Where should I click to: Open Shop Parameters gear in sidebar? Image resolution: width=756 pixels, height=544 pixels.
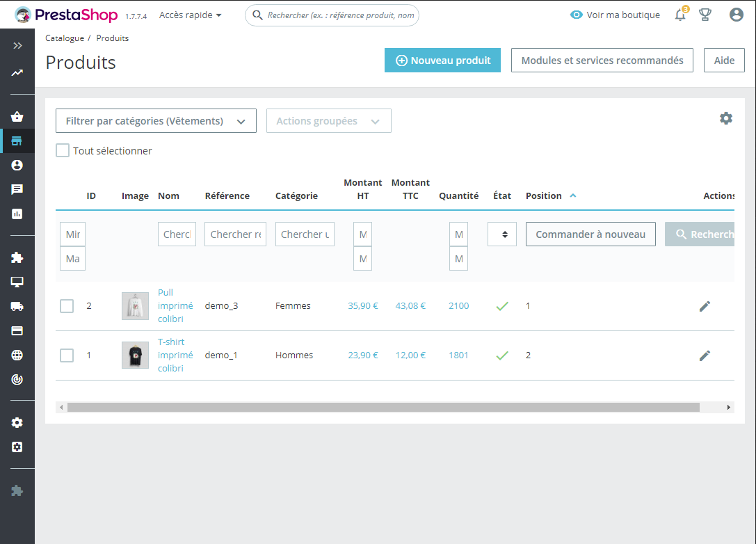pos(17,423)
